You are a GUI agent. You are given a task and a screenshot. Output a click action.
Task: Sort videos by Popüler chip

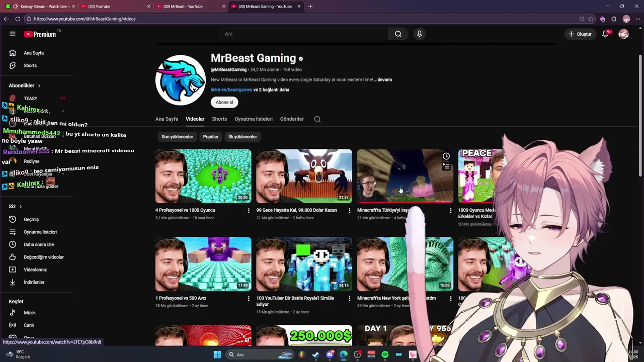click(x=211, y=137)
